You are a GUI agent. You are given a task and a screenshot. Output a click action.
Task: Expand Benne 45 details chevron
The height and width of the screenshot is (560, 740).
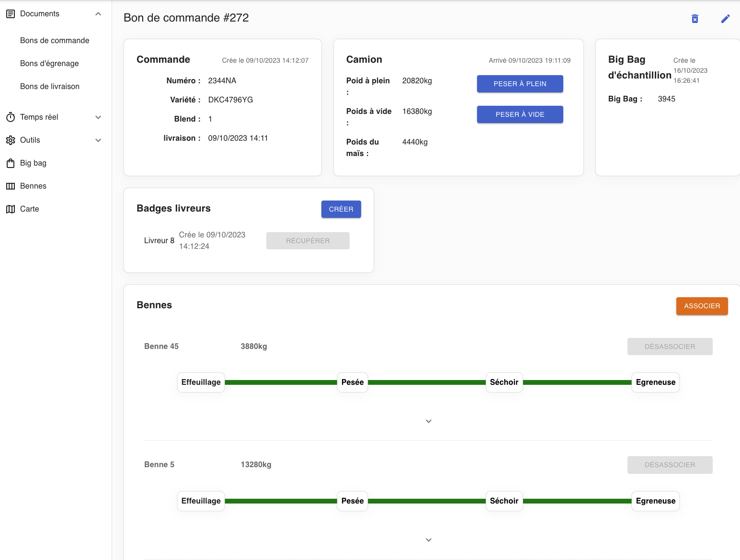pyautogui.click(x=429, y=421)
